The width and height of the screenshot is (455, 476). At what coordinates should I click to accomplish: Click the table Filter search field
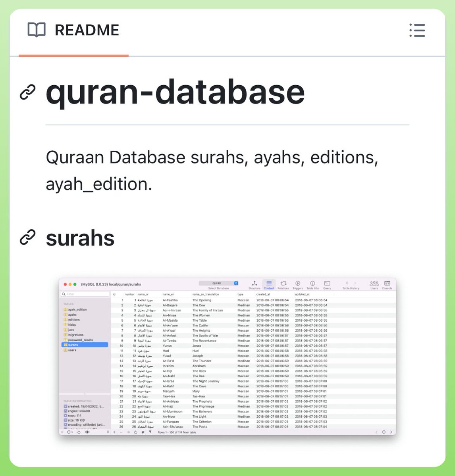point(85,294)
